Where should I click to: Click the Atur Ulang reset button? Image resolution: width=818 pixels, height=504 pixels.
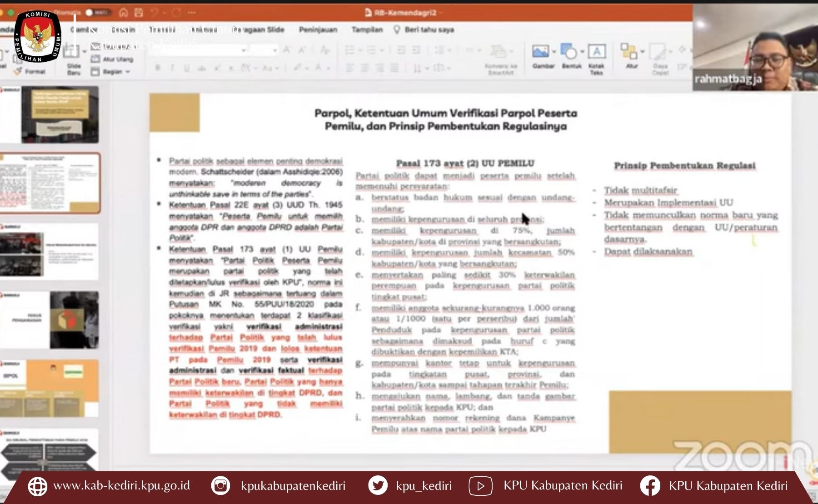click(113, 59)
